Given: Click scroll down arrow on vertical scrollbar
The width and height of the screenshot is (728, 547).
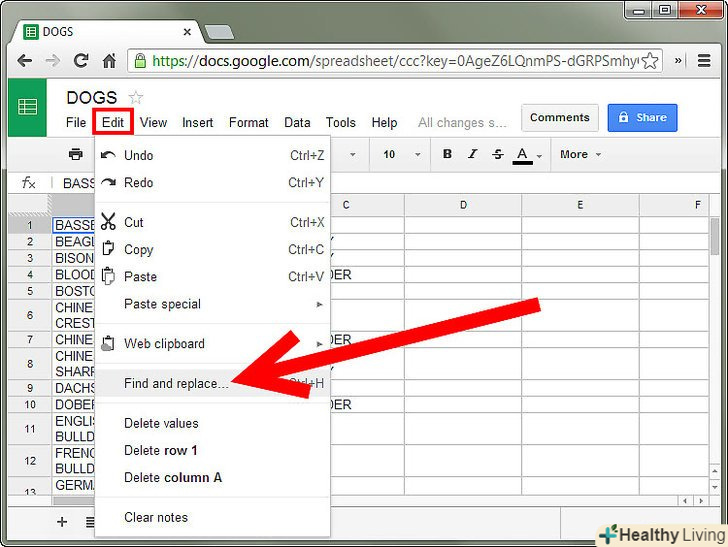Looking at the screenshot, I should pyautogui.click(x=715, y=487).
